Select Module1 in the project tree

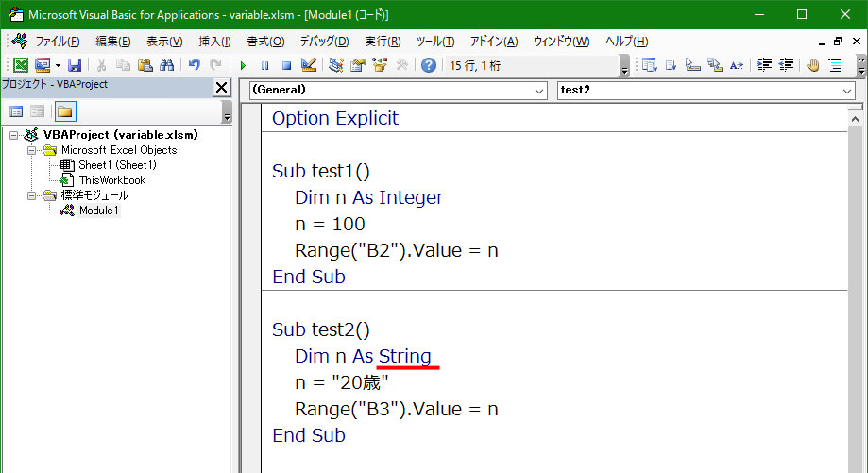[x=98, y=211]
